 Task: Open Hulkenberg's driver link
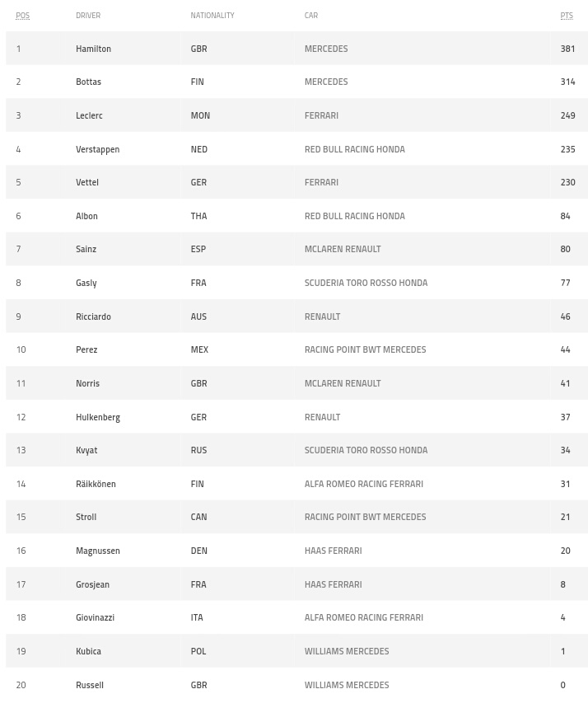(x=98, y=417)
